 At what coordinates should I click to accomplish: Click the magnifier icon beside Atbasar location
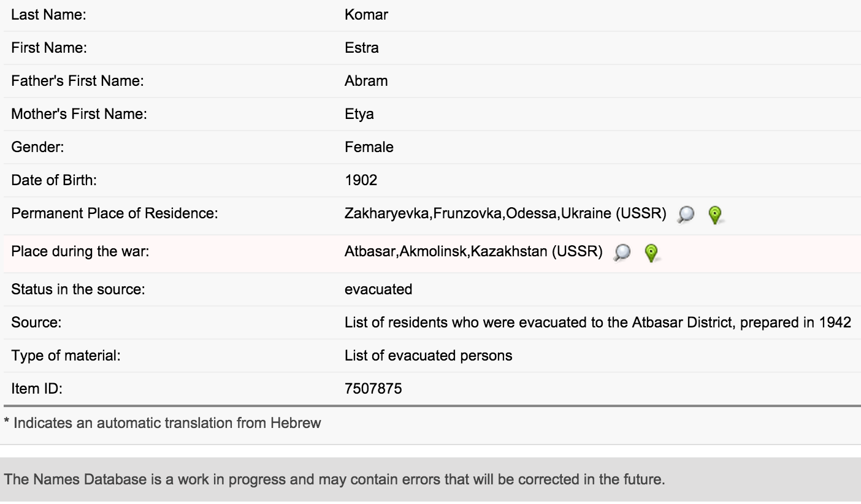[x=623, y=251]
